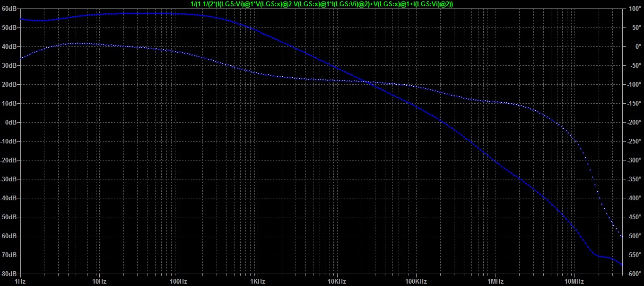Click the -60dB label on the left axis
The image size is (644, 286).
[8, 236]
